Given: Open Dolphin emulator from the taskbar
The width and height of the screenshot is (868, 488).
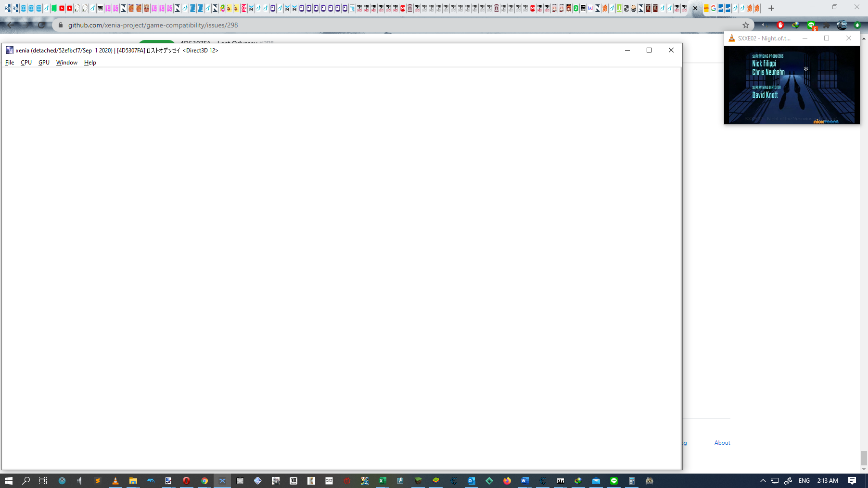Looking at the screenshot, I should coord(151,481).
